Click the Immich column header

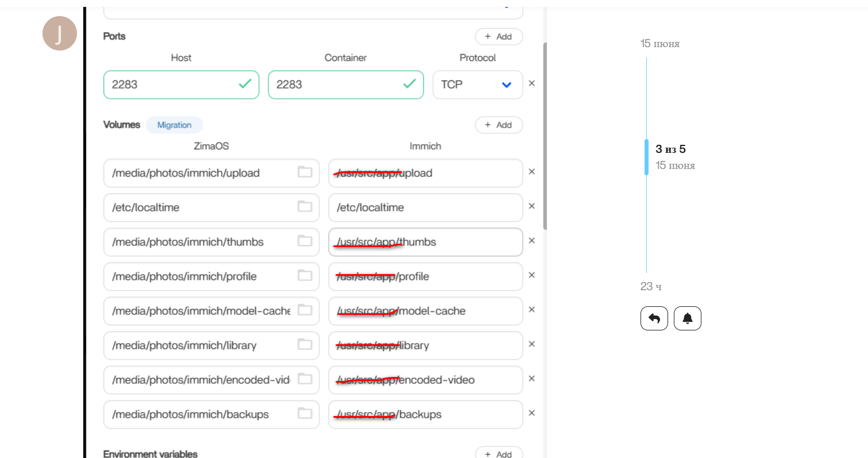click(426, 146)
